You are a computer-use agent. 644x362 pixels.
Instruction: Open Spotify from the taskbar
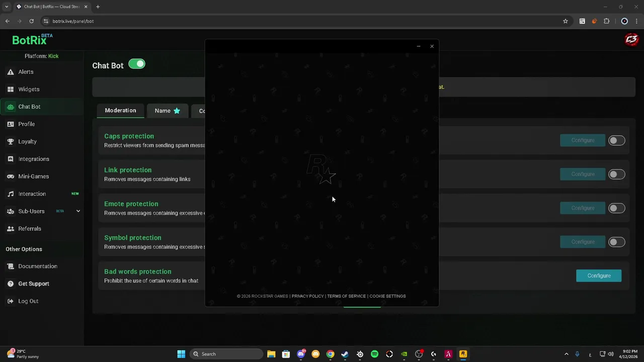tap(374, 354)
